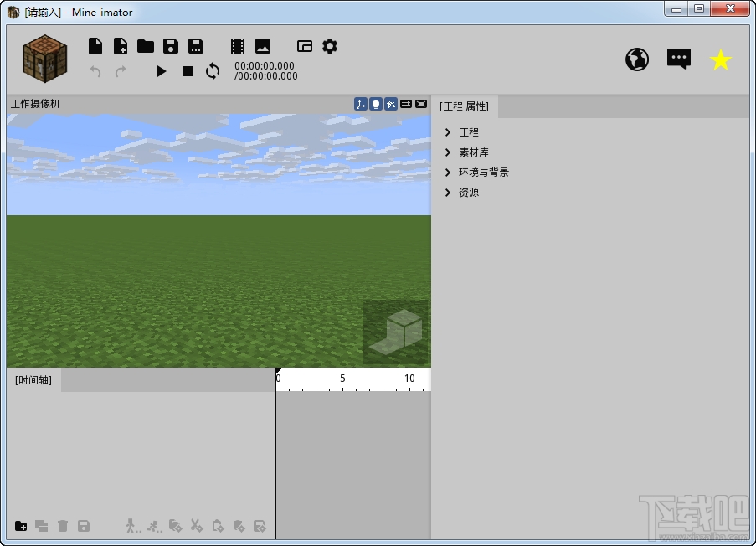Image resolution: width=756 pixels, height=546 pixels.
Task: Open the forums chat bubble icon
Action: [x=679, y=59]
